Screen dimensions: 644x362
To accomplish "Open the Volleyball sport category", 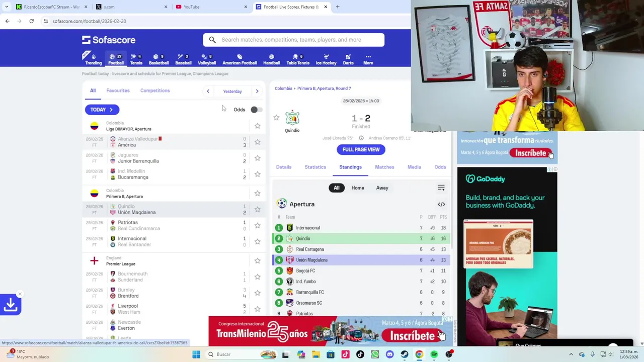I will [207, 59].
